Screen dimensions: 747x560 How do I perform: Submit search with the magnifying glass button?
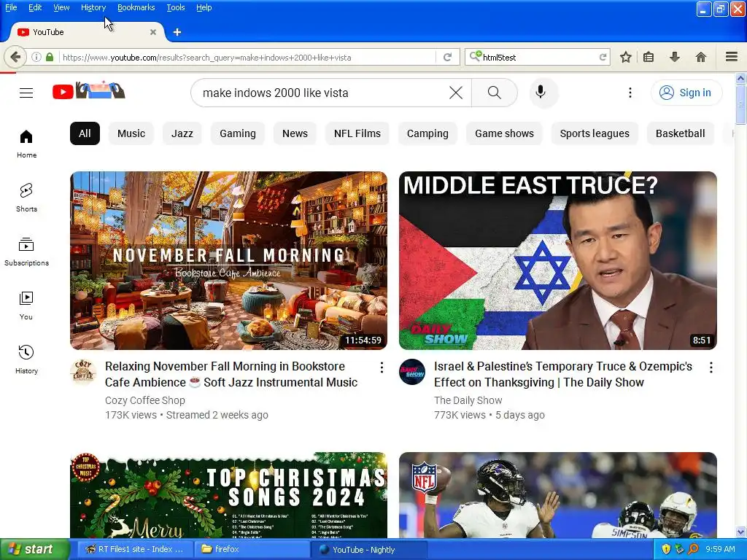[x=495, y=93]
